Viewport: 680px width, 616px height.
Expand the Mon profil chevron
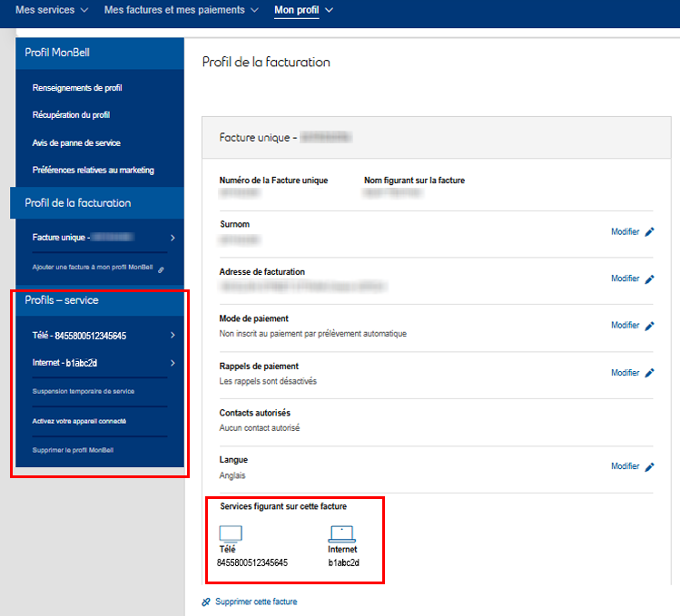(x=330, y=10)
